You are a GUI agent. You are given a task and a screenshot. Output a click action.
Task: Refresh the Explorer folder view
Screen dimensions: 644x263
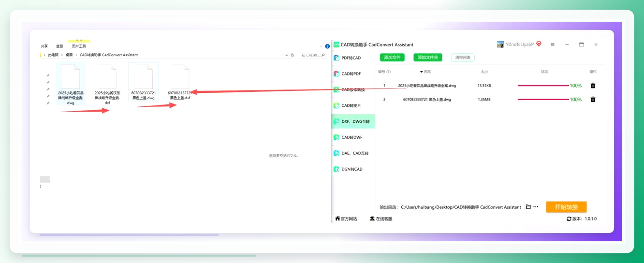coord(293,55)
